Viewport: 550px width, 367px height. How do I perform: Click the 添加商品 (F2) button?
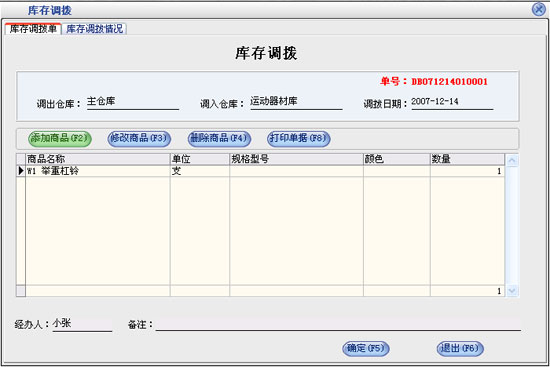click(60, 138)
